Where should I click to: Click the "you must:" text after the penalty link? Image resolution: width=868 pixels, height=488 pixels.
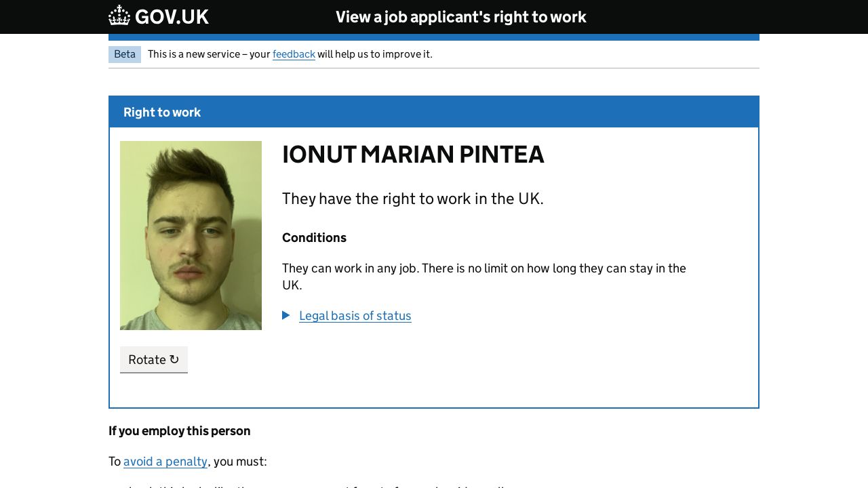tap(240, 462)
